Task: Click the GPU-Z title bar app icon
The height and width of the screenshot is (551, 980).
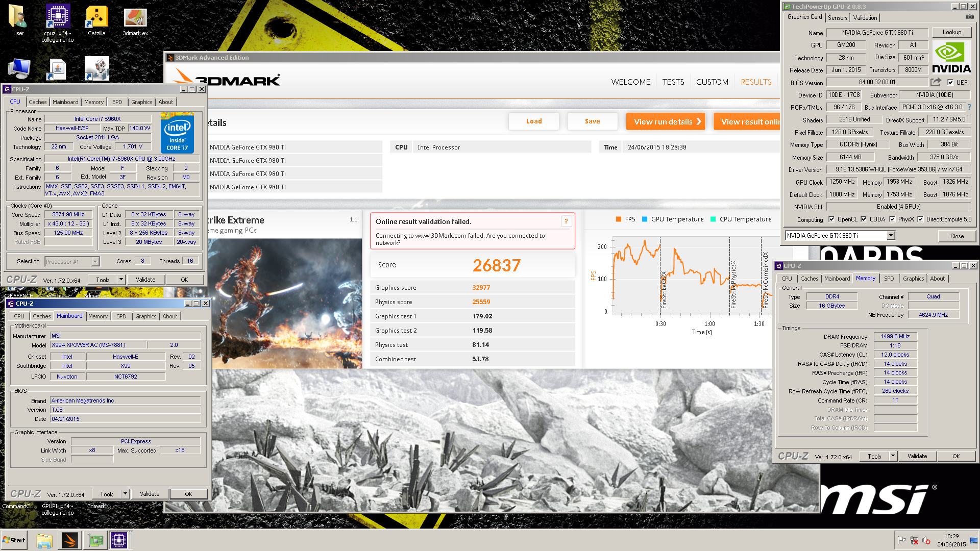Action: (787, 7)
